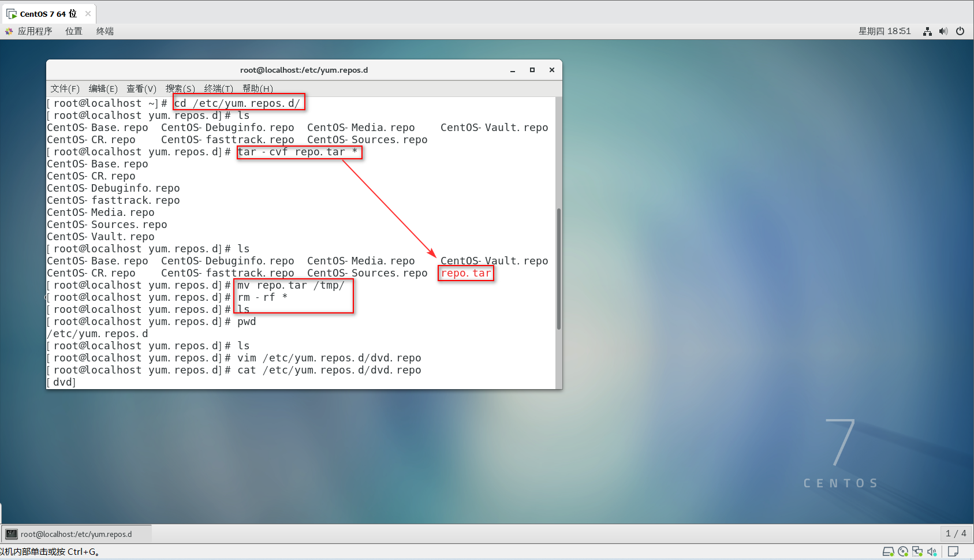Open the 位置 menu on top panel

pos(73,31)
